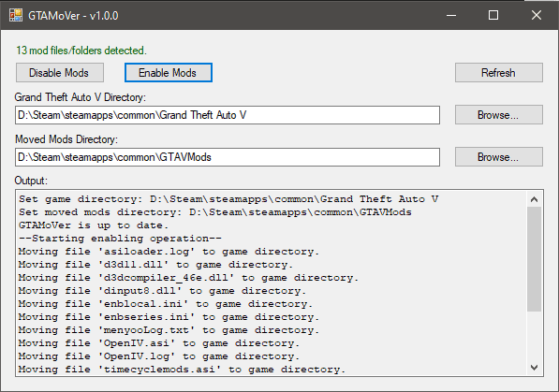
Task: Click the Enable Mods button
Action: pyautogui.click(x=169, y=73)
